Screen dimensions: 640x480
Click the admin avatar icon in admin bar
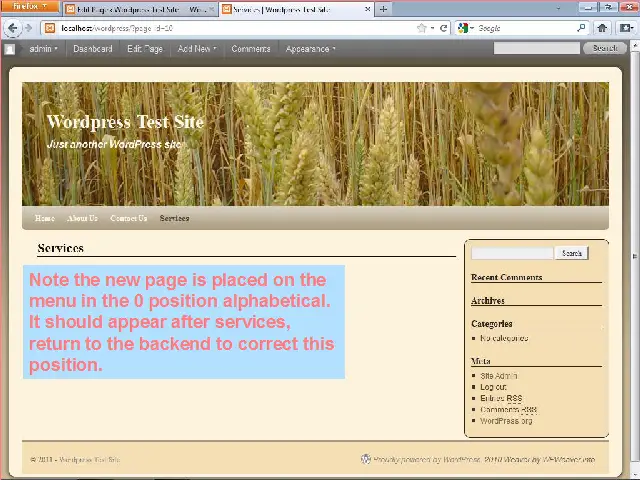point(10,49)
